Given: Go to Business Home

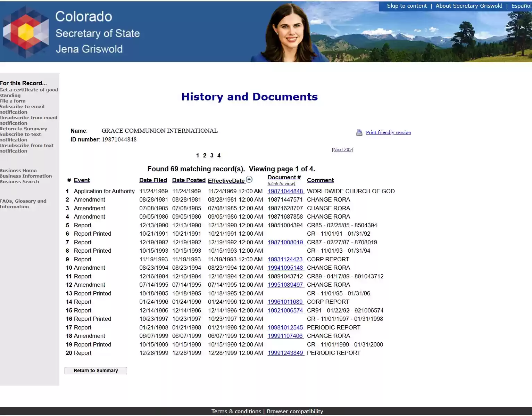Looking at the screenshot, I should click(x=18, y=170).
